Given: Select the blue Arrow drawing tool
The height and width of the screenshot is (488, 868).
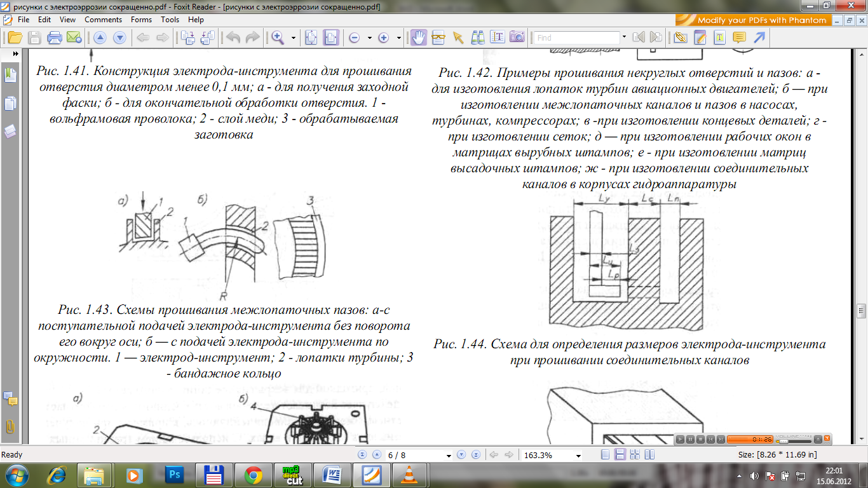Looking at the screenshot, I should click(759, 37).
